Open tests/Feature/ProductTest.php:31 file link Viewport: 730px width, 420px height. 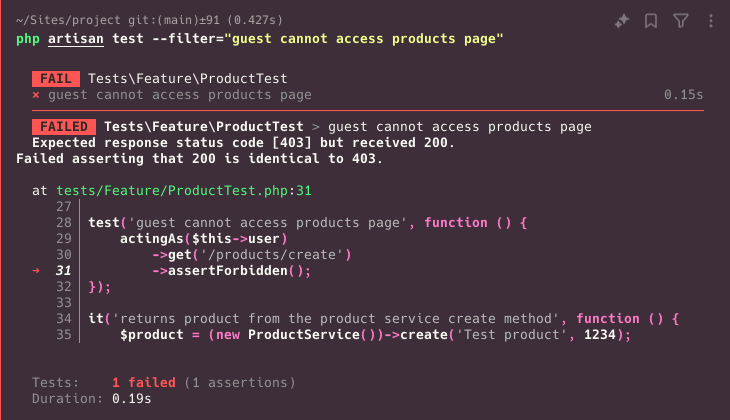pos(184,190)
